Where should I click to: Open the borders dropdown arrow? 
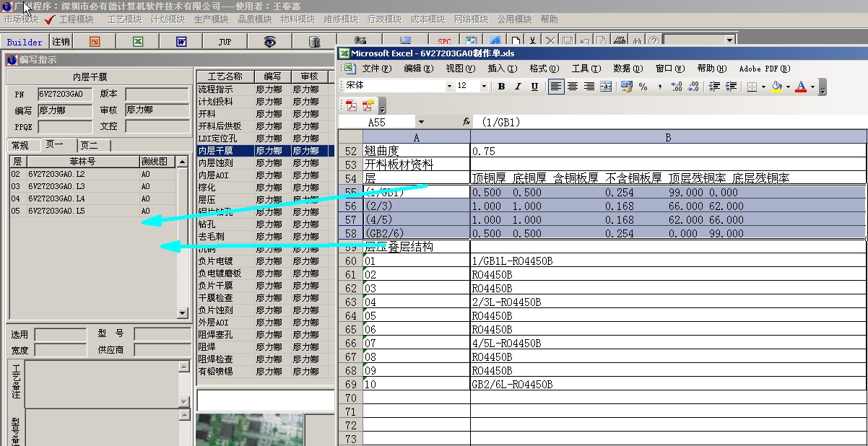pyautogui.click(x=763, y=87)
